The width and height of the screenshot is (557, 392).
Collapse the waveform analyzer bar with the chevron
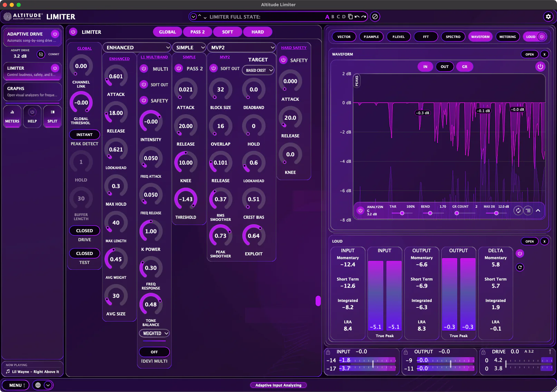point(538,210)
